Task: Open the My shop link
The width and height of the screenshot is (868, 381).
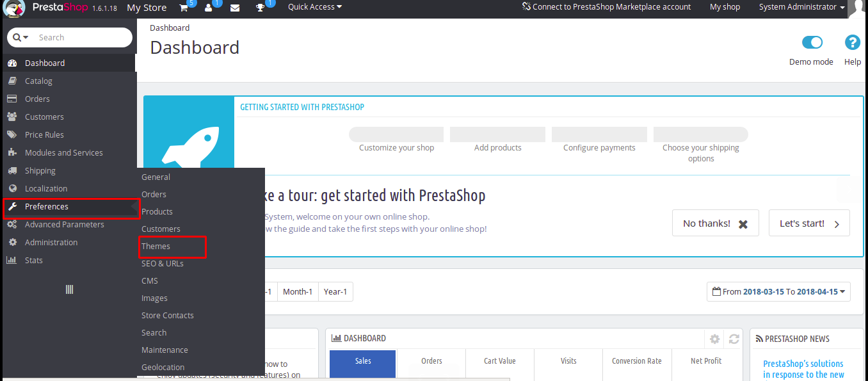Action: pos(725,7)
